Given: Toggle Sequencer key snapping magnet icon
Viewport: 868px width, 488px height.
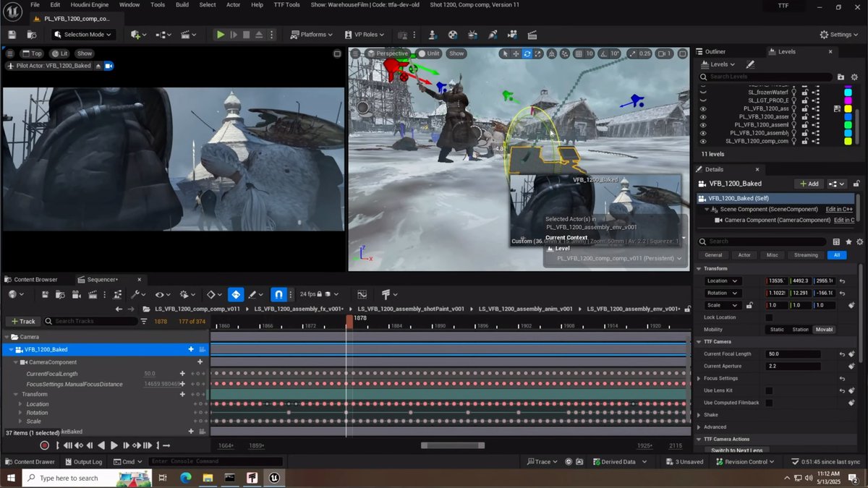Looking at the screenshot, I should (278, 294).
